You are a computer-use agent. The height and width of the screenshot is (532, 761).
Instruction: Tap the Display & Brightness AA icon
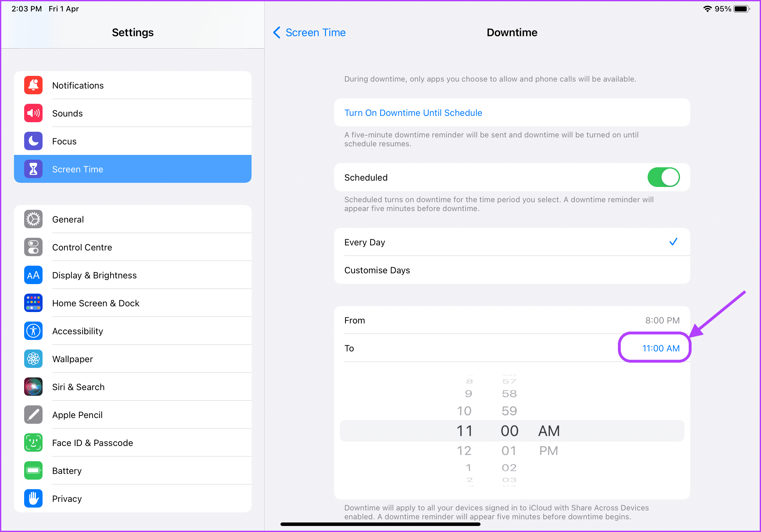33,275
